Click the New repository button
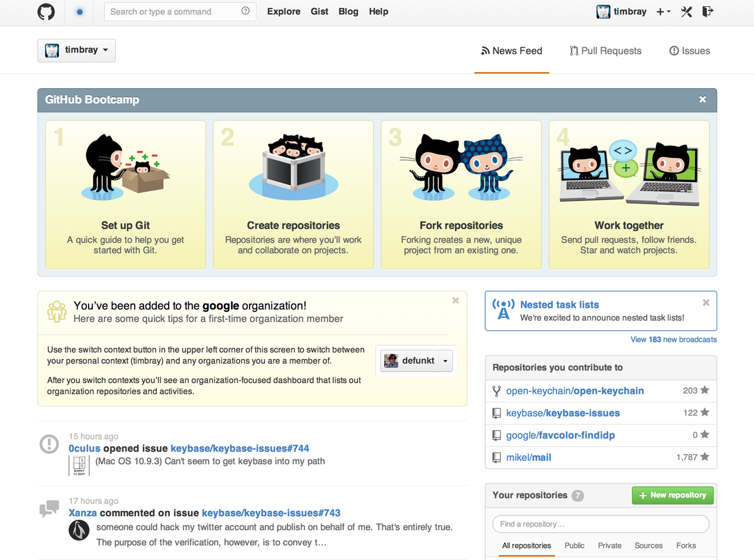754x560 pixels. coord(672,495)
